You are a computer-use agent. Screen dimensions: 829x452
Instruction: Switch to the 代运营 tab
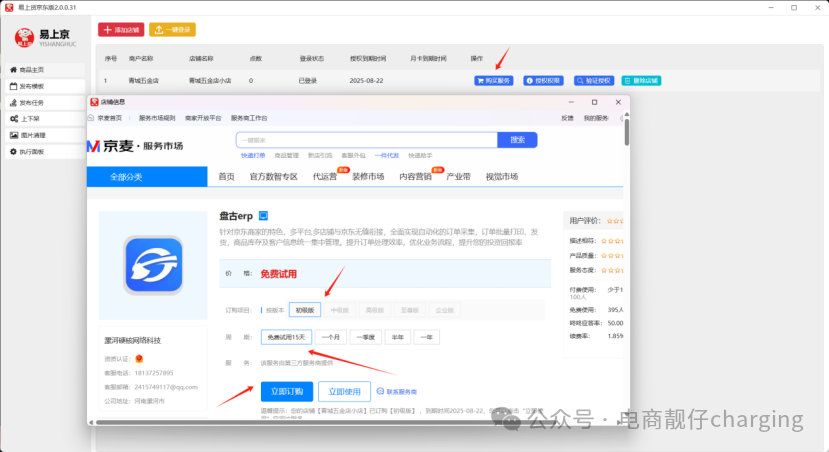click(x=325, y=177)
